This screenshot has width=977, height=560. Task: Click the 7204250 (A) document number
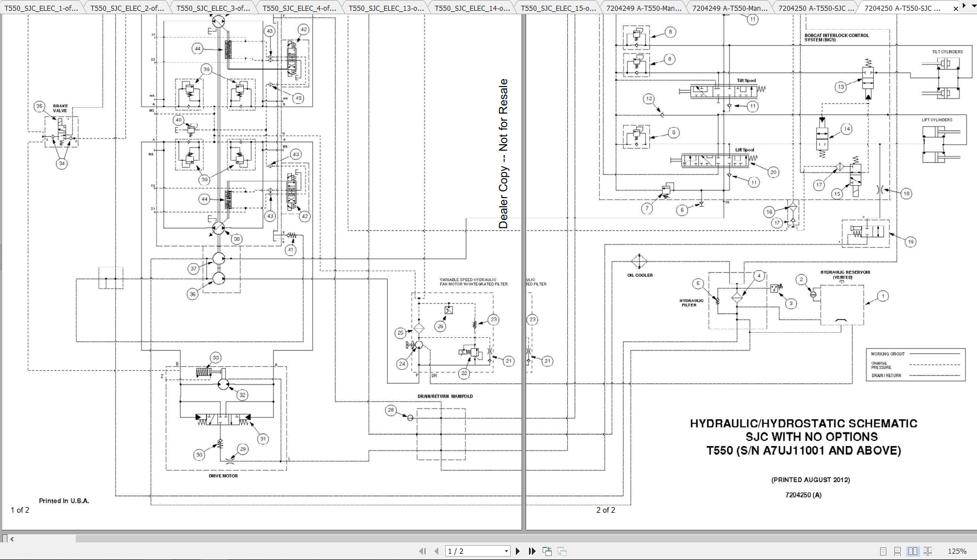pos(804,495)
